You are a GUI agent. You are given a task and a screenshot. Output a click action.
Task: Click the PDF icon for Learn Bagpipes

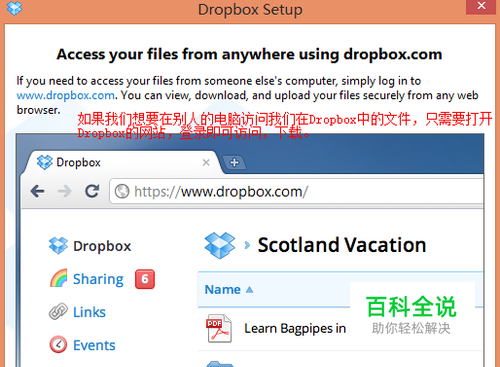tap(219, 328)
